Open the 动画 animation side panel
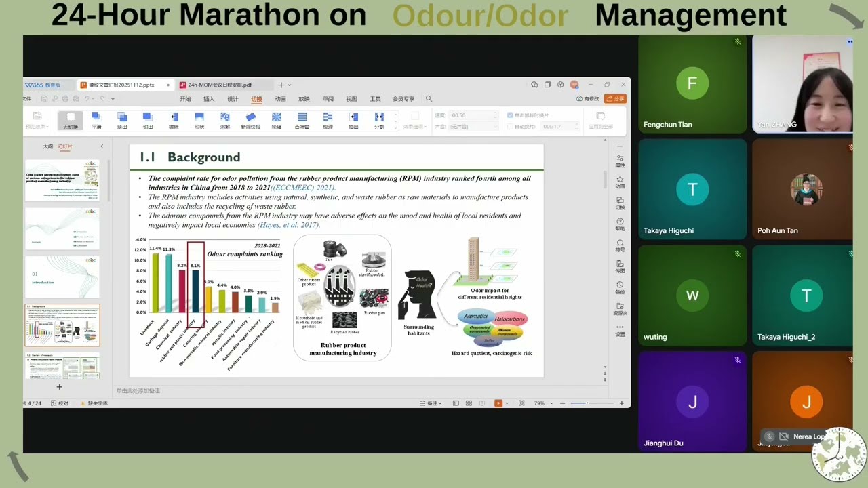The height and width of the screenshot is (488, 868). (620, 182)
